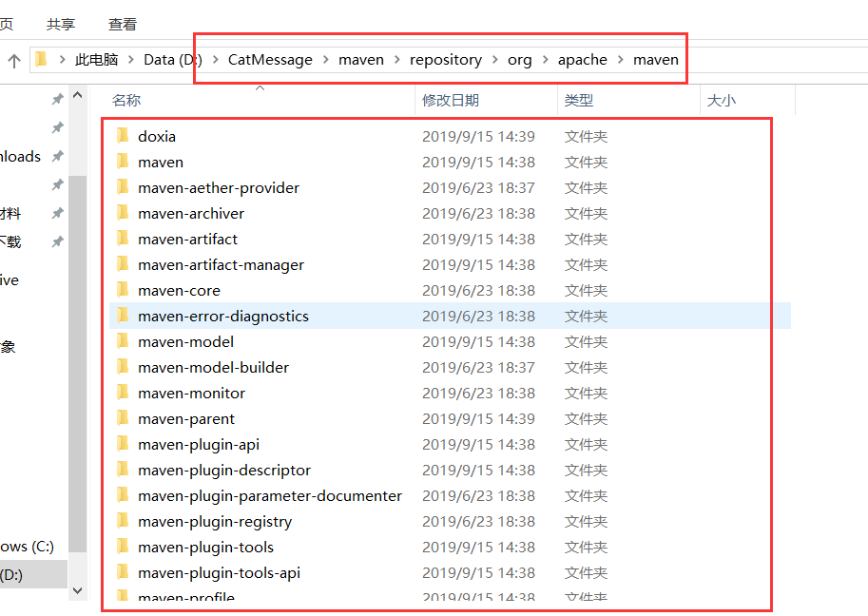Image resolution: width=868 pixels, height=616 pixels.
Task: Click the folder icon in address bar
Action: pos(42,59)
